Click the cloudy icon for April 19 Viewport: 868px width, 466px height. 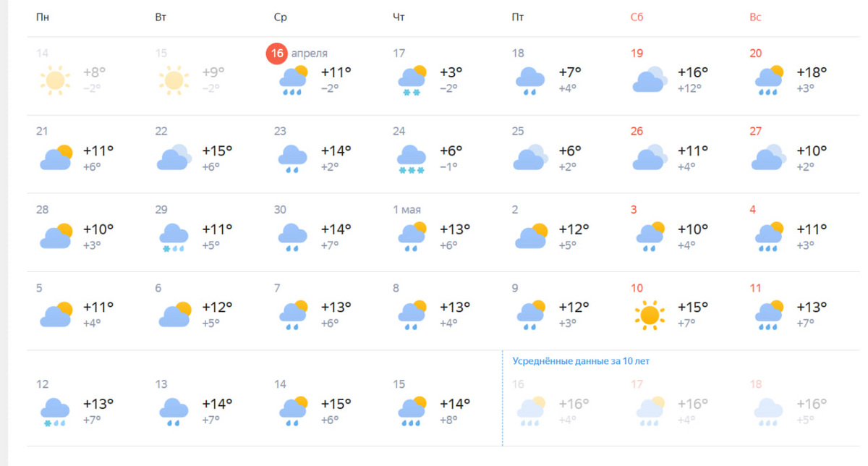click(650, 80)
